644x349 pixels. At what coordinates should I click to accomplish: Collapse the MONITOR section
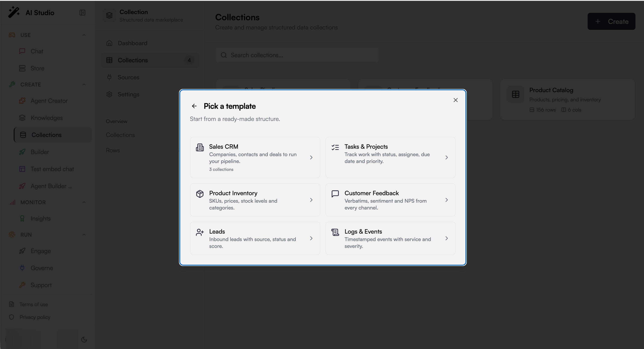tap(84, 202)
